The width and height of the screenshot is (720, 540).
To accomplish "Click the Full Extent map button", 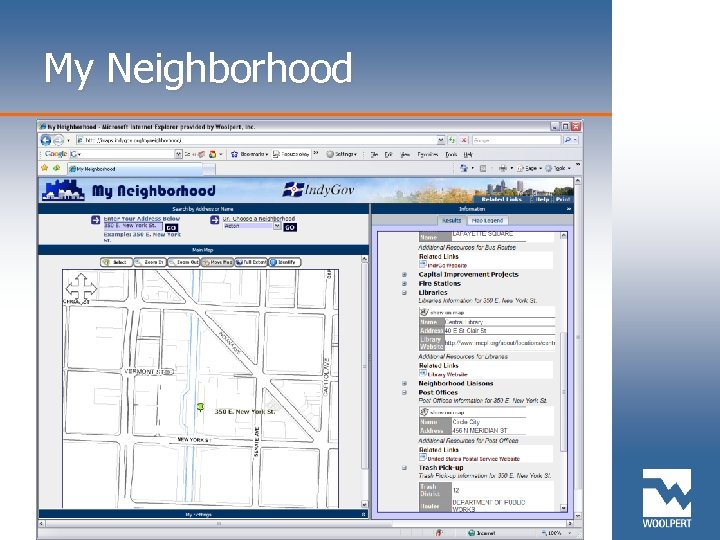I will pos(251,262).
